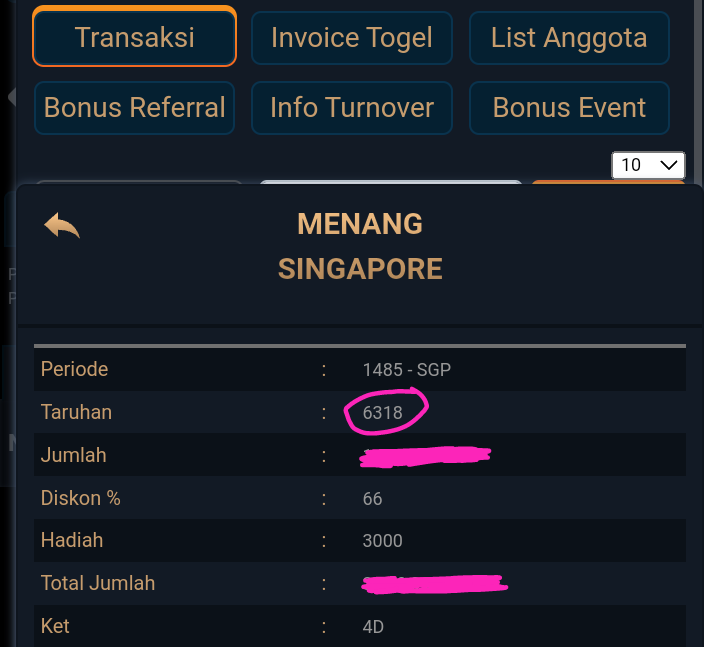Select the 4D value in Ket row
Viewport: 704px width, 647px height.
[x=374, y=627]
